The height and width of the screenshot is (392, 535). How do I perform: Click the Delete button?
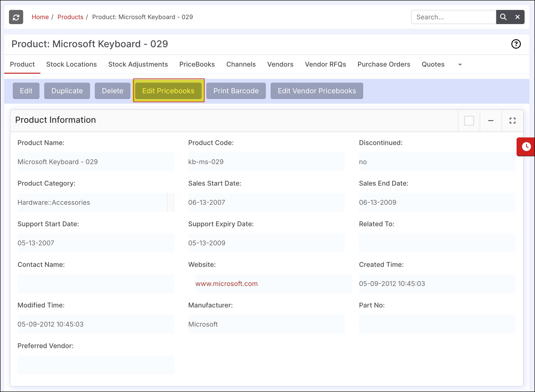point(112,91)
